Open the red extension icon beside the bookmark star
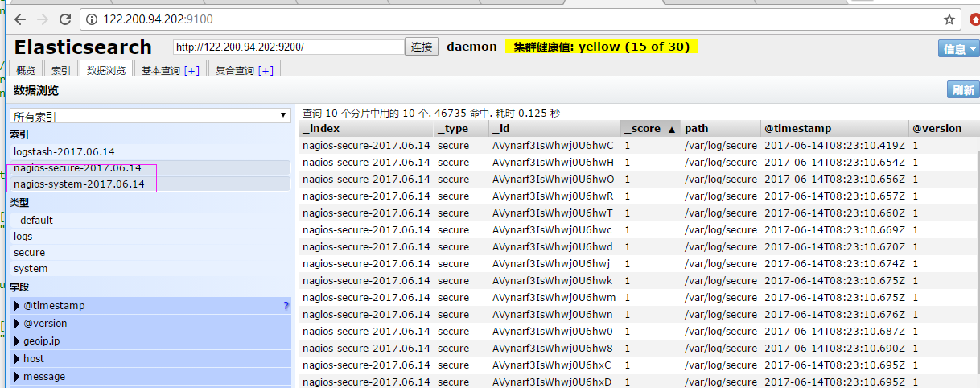The image size is (980, 388). click(x=974, y=19)
